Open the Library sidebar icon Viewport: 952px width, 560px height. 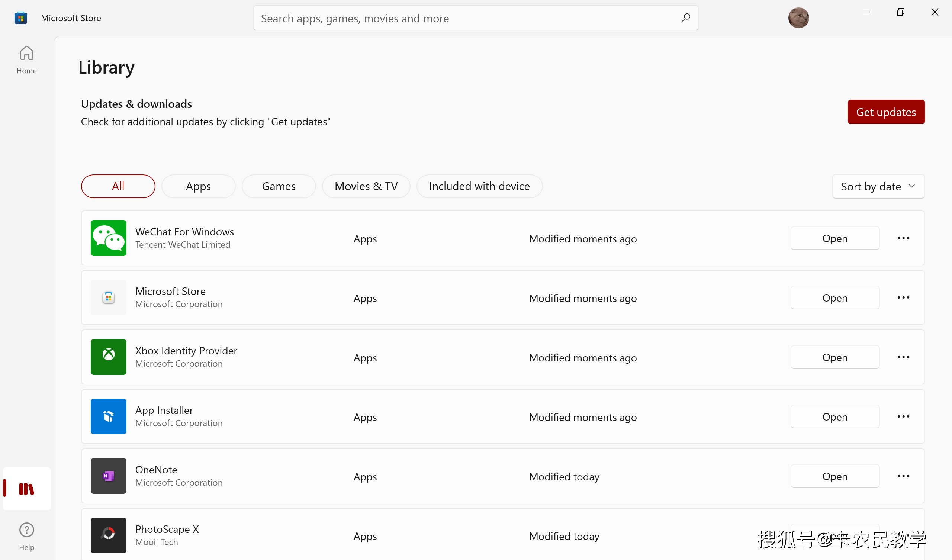(x=26, y=489)
